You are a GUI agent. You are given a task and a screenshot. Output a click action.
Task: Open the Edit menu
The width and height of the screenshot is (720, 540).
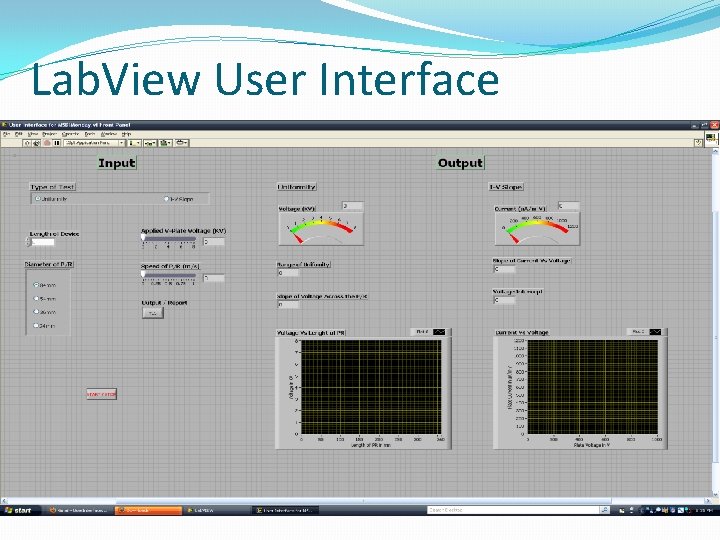(19, 134)
